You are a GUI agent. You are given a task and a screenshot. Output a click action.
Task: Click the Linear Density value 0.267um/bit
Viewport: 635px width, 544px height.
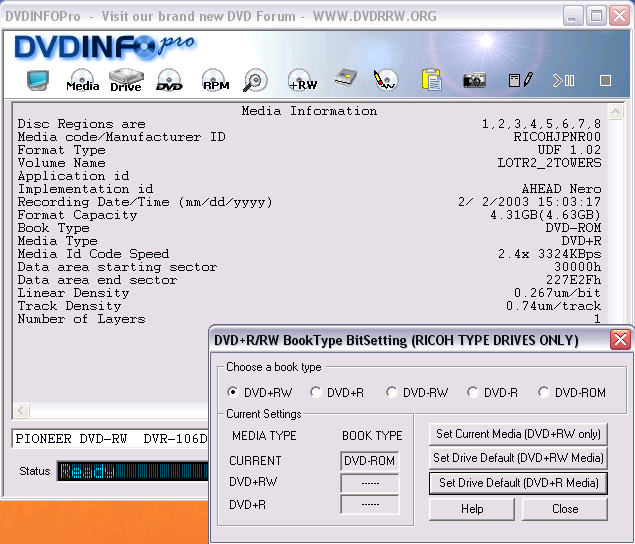[x=557, y=292]
